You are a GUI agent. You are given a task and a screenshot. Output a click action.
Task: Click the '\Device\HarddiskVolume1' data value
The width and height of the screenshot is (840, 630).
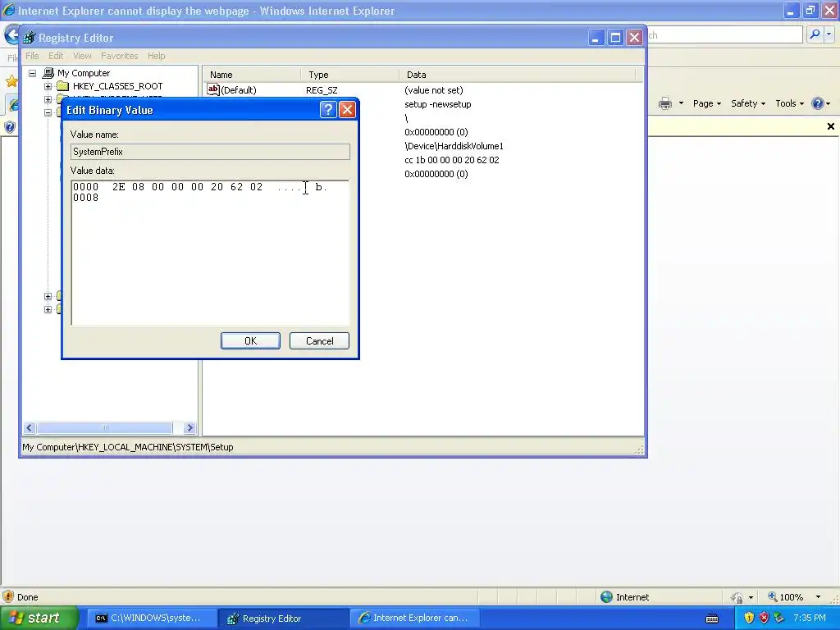click(x=454, y=146)
